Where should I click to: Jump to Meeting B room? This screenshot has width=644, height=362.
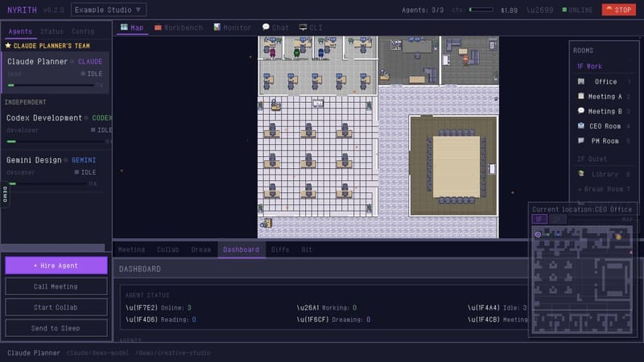tap(604, 111)
